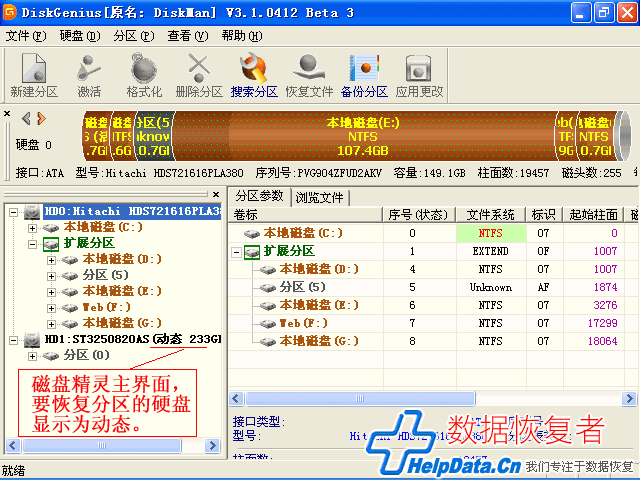Open the 帮助(H) menu
Viewport: 640px width, 480px height.
point(242,36)
